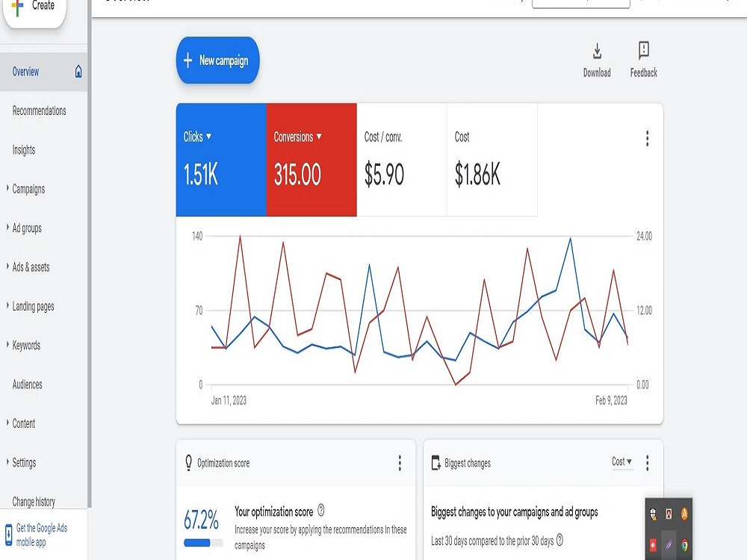Open Biggest changes card three-dot menu
Screen dimensions: 747x560
point(647,463)
